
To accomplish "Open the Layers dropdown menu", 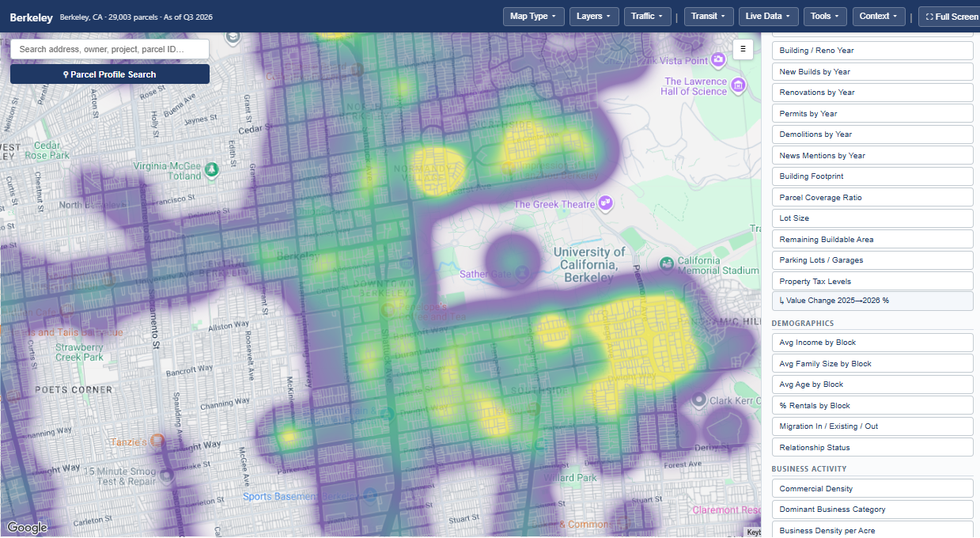I will pyautogui.click(x=594, y=16).
